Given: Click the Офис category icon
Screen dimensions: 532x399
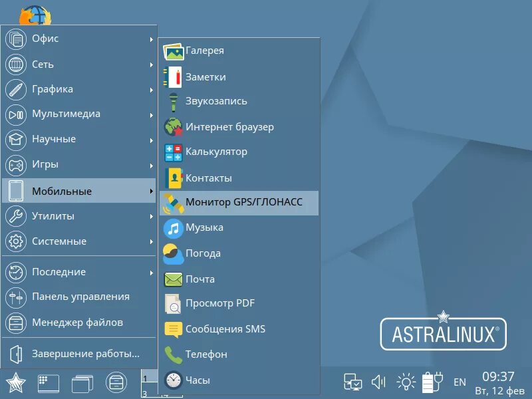Looking at the screenshot, I should coord(15,39).
